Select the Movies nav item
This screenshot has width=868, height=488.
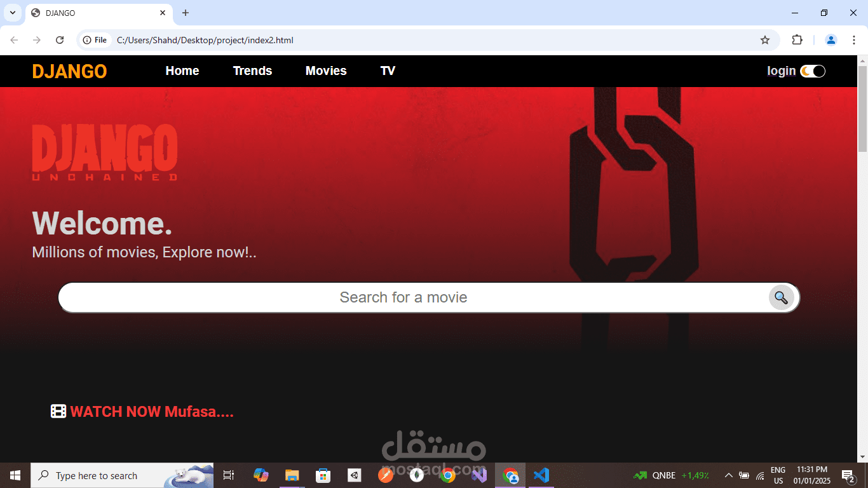(x=326, y=71)
